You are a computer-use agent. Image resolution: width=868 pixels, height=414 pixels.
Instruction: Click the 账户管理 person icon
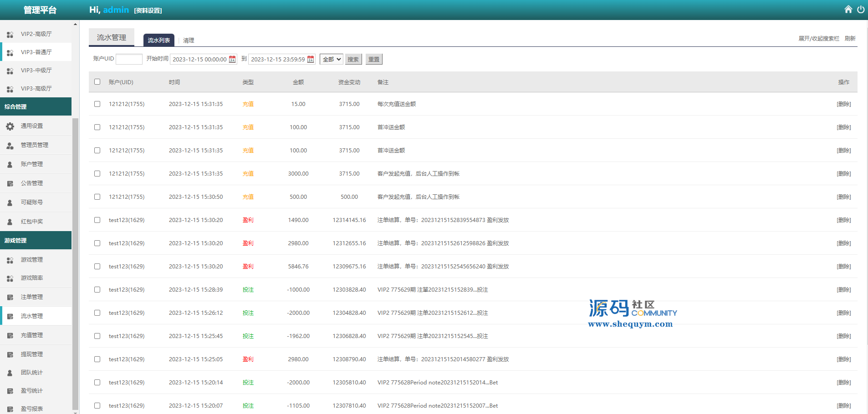point(10,165)
